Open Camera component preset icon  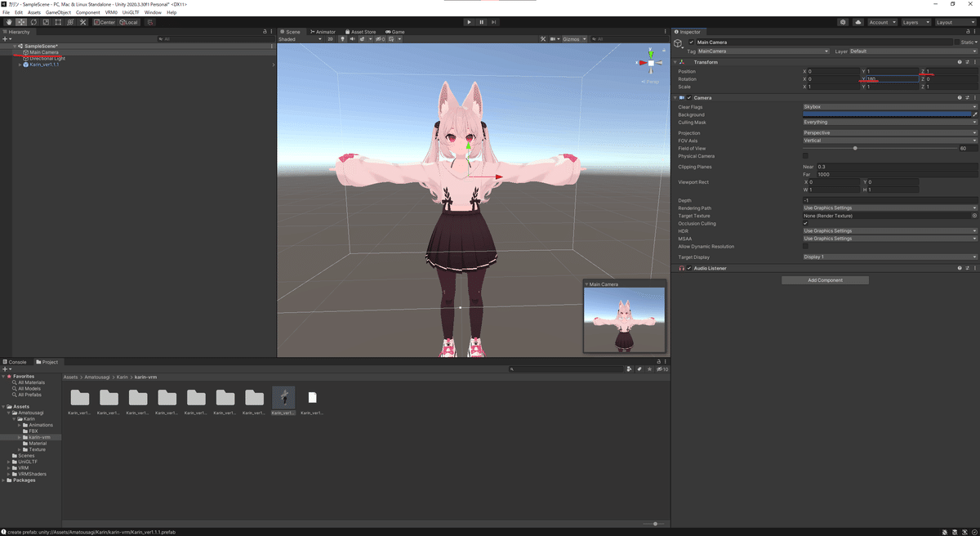(x=968, y=98)
